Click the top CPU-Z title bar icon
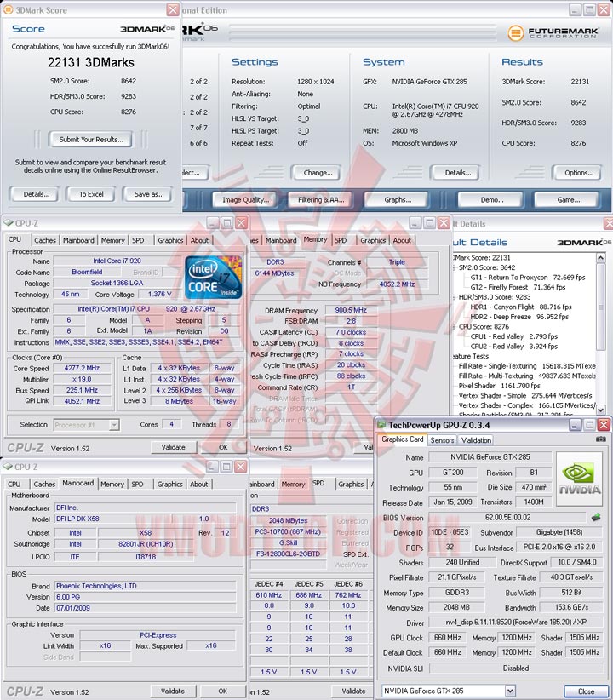This screenshot has height=700, width=613. pyautogui.click(x=8, y=222)
